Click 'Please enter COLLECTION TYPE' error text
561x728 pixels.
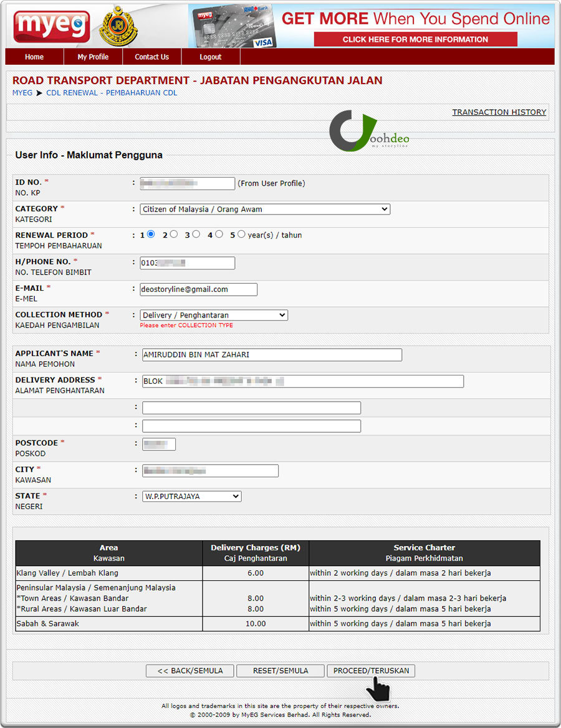pyautogui.click(x=186, y=326)
